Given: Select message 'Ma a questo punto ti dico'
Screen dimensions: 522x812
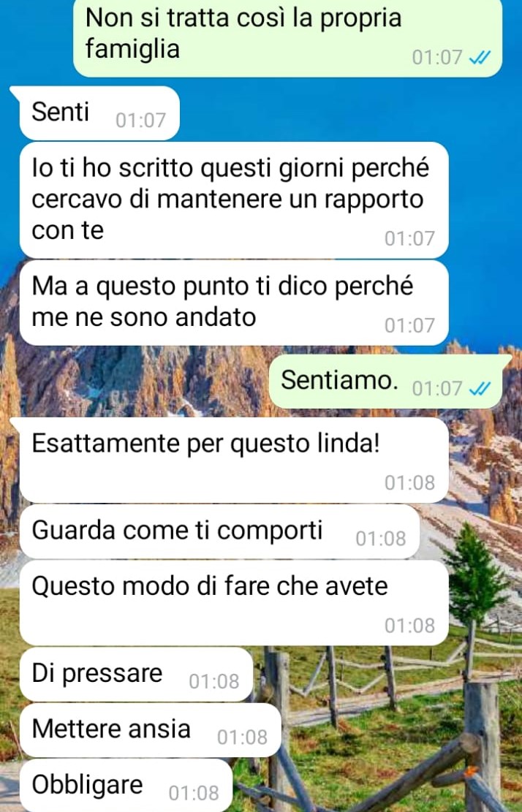Looking at the screenshot, I should click(233, 303).
